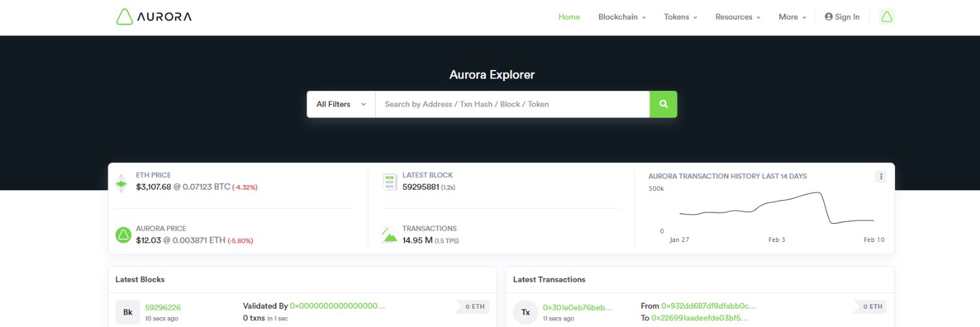Click the Transactions chart icon
Screen dimensions: 980x327
390,235
